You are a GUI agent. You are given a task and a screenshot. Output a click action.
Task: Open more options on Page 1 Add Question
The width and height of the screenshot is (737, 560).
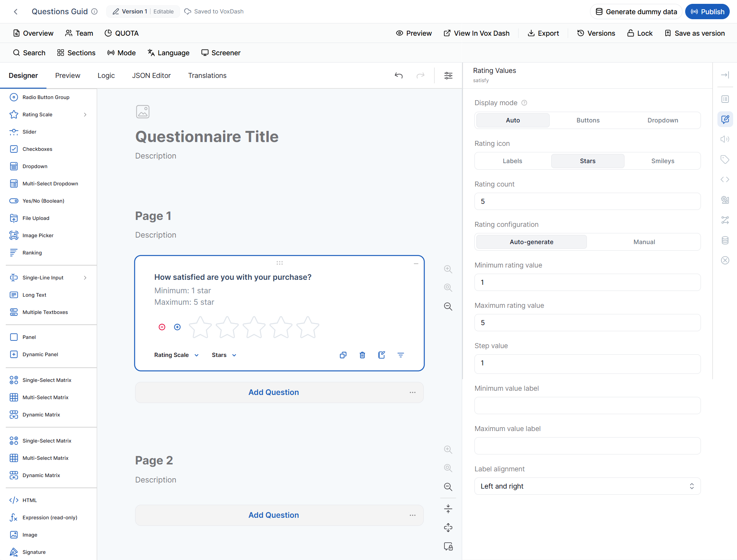[x=413, y=392]
